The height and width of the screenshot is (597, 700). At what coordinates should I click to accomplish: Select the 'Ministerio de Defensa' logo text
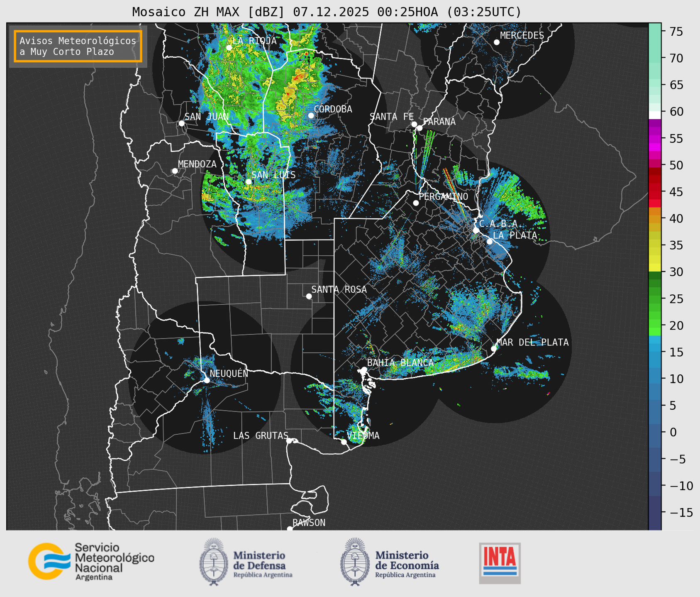click(x=263, y=564)
